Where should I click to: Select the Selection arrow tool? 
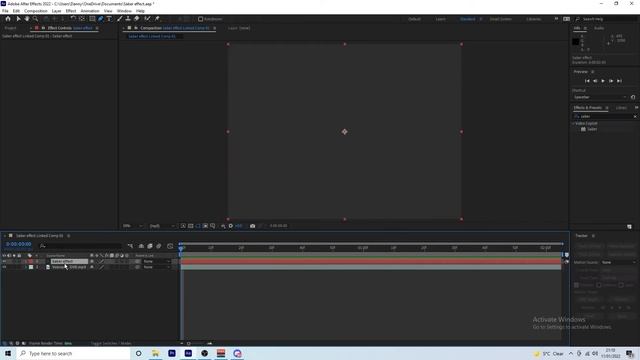(x=18, y=19)
